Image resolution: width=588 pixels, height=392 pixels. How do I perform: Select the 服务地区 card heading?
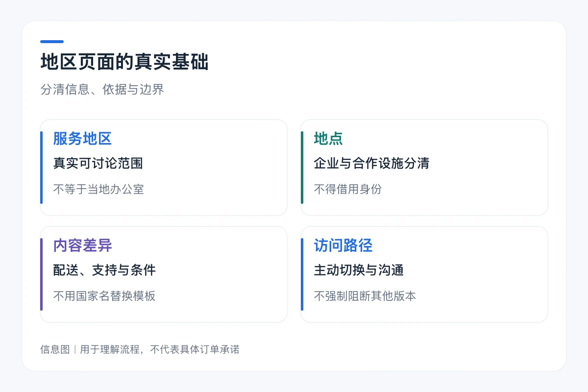82,139
